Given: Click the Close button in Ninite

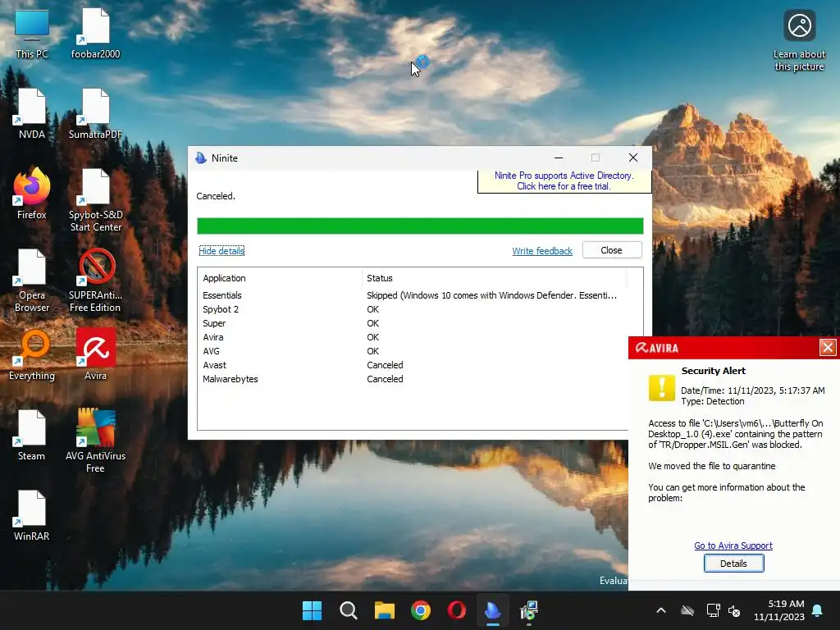Looking at the screenshot, I should 612,250.
